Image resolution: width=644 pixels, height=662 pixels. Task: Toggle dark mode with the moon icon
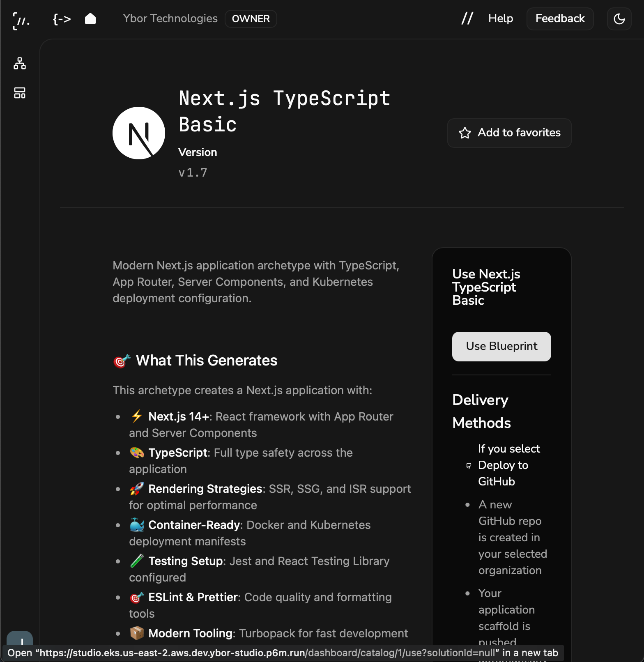(x=619, y=19)
